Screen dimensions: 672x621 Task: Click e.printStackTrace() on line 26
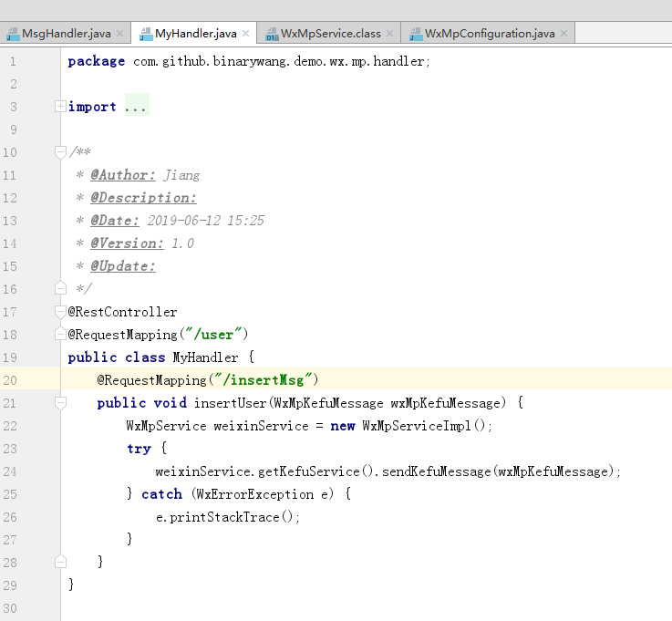click(227, 517)
